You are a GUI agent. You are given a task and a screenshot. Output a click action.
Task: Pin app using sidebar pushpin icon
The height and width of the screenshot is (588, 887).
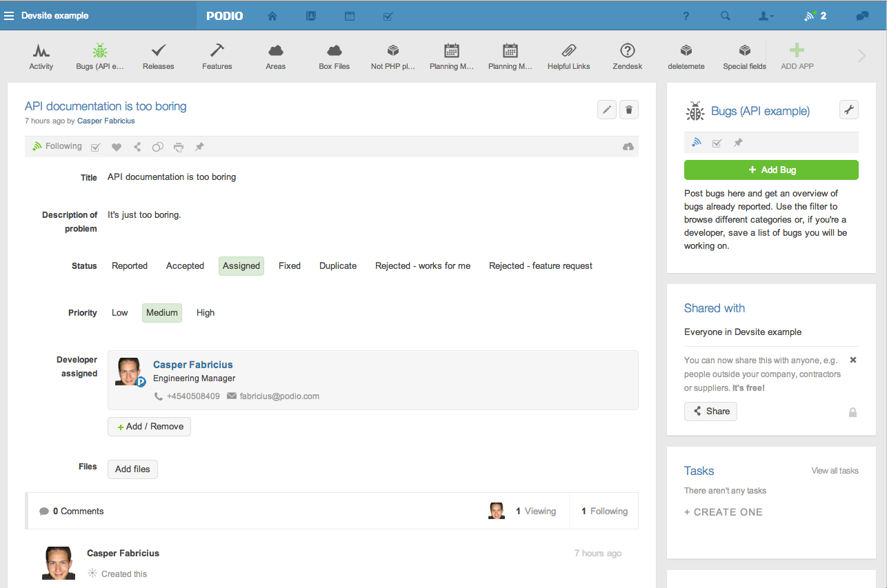[x=738, y=143]
